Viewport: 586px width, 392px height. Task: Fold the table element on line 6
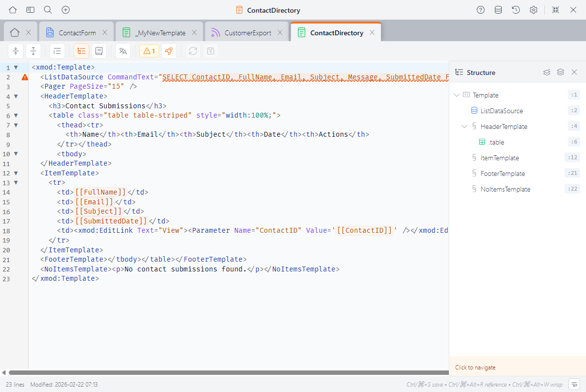click(x=16, y=116)
